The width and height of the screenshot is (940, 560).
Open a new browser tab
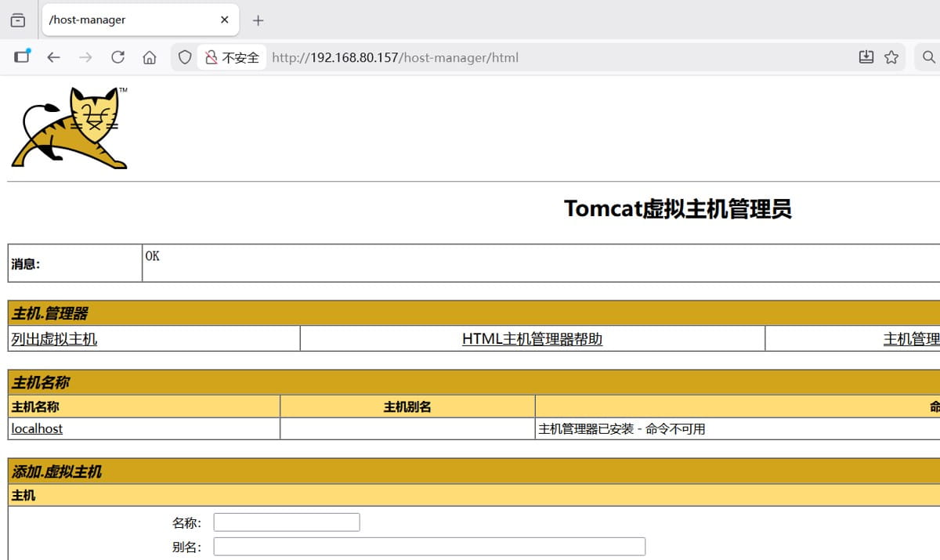tap(258, 20)
